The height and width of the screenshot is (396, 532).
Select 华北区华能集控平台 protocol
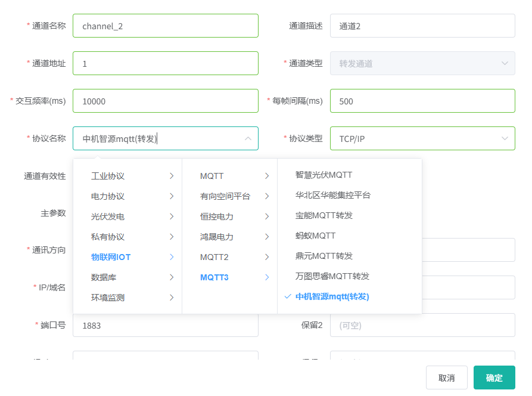pos(333,196)
